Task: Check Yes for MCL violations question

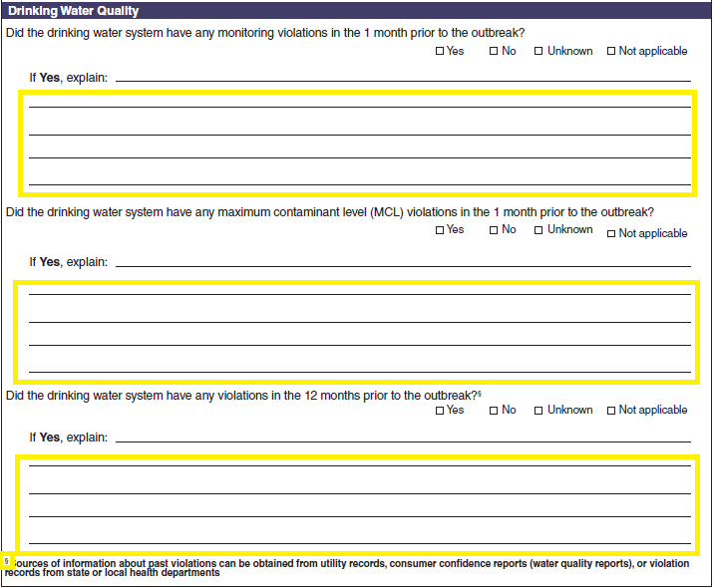Action: (x=439, y=230)
